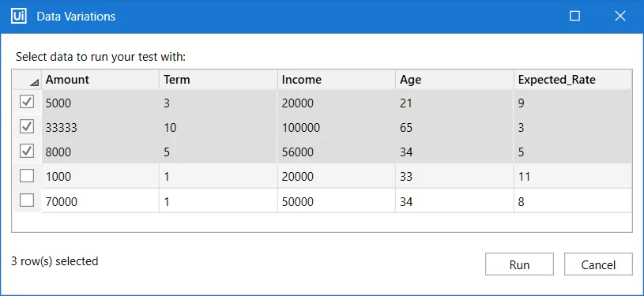
Task: Close the Data Variations dialog
Action: 620,16
